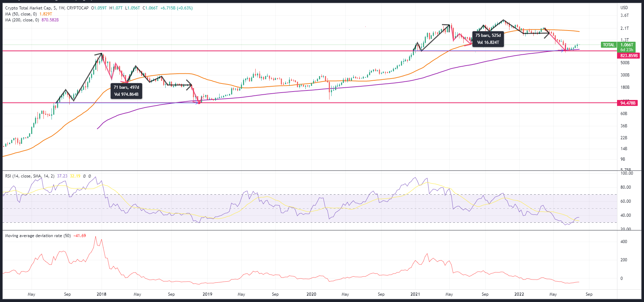Click the 2019 label on time axis
This screenshot has width=644, height=302.
click(x=207, y=294)
